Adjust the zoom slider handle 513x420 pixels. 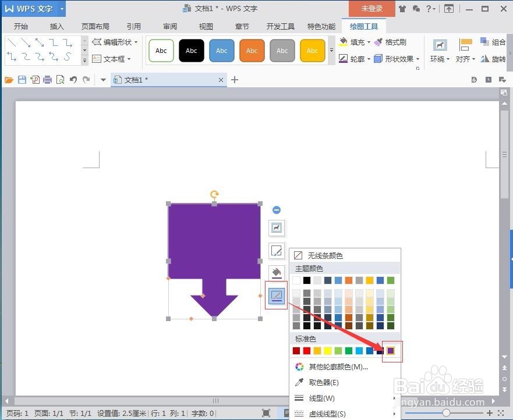tap(445, 413)
